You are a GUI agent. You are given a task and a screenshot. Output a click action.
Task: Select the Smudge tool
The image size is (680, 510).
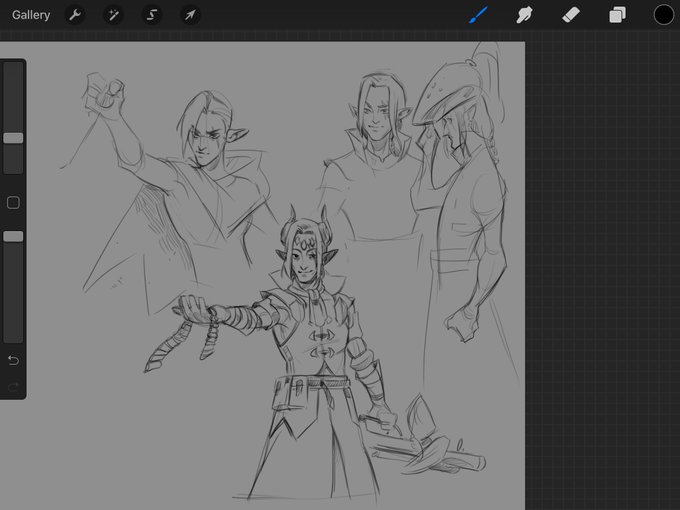524,15
